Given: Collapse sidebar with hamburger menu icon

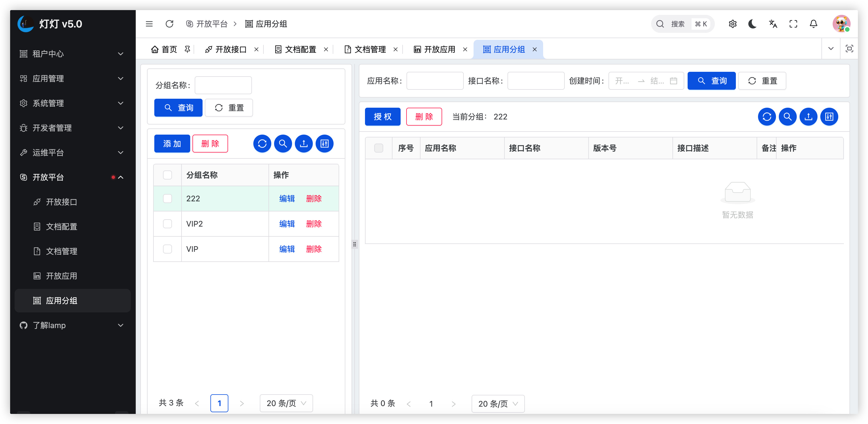Looking at the screenshot, I should (x=149, y=24).
